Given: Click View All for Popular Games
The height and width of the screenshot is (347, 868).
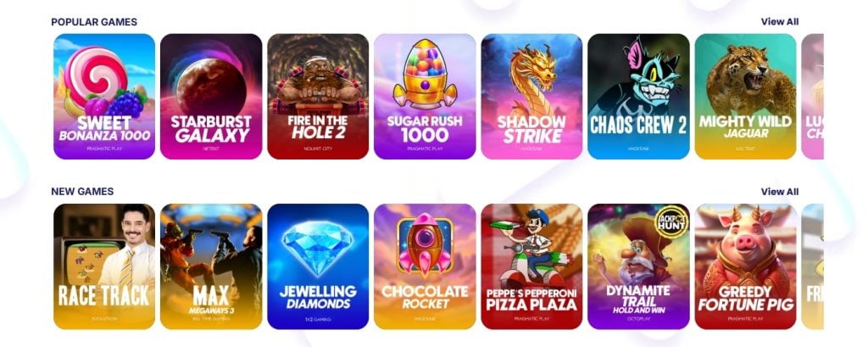Looking at the screenshot, I should [x=780, y=21].
